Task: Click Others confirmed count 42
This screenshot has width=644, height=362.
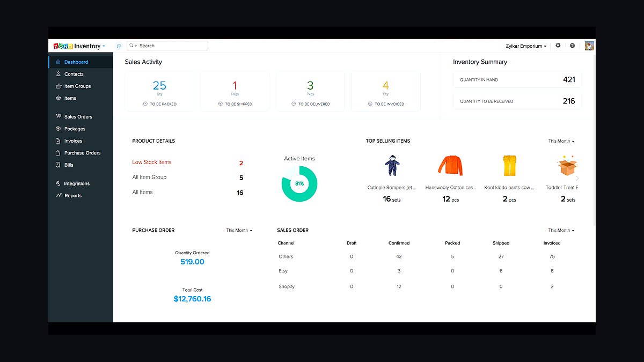Action: (x=399, y=256)
